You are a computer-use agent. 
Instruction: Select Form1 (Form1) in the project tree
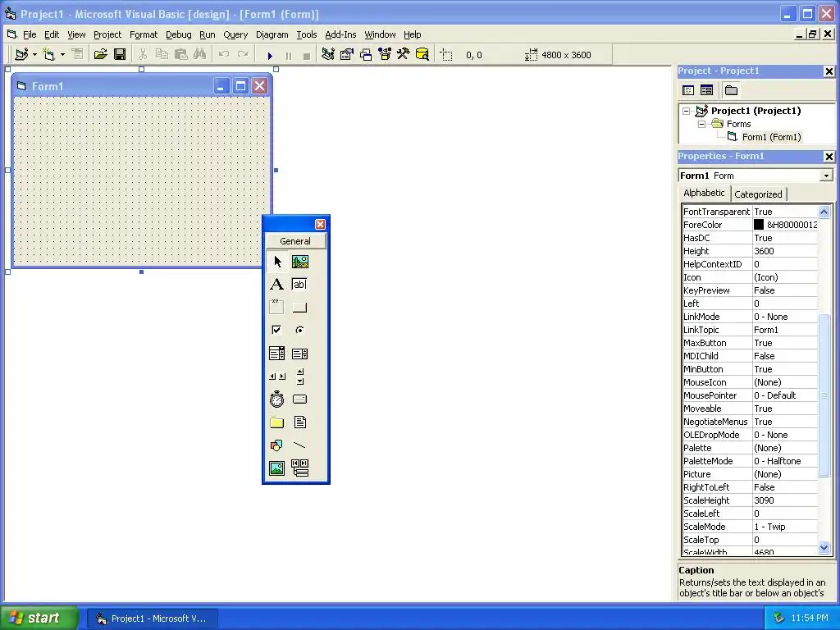[771, 137]
